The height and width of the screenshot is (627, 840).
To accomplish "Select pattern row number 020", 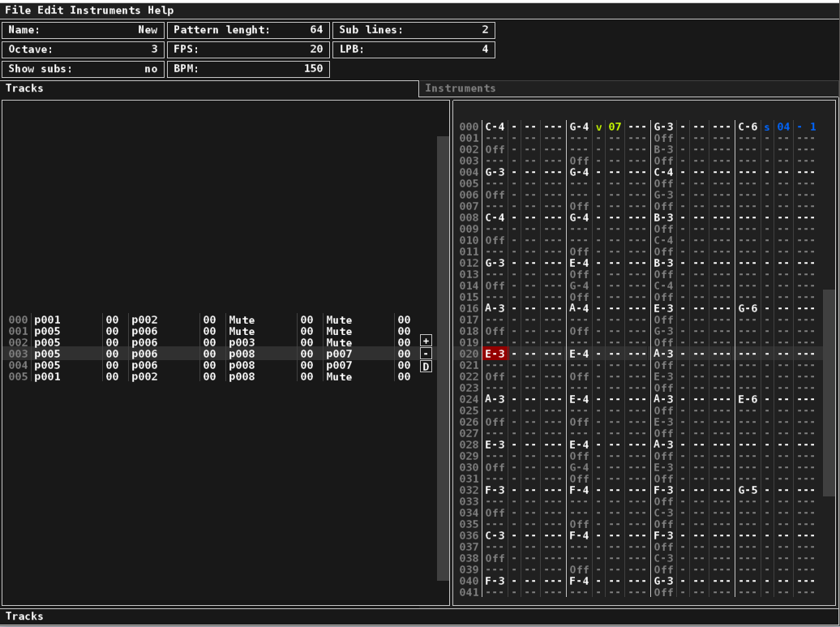I will [469, 354].
